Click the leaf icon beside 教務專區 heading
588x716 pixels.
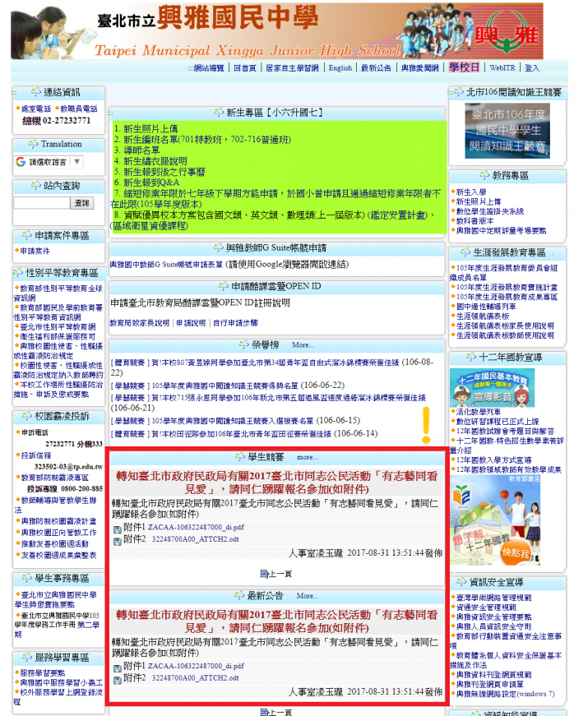[484, 175]
